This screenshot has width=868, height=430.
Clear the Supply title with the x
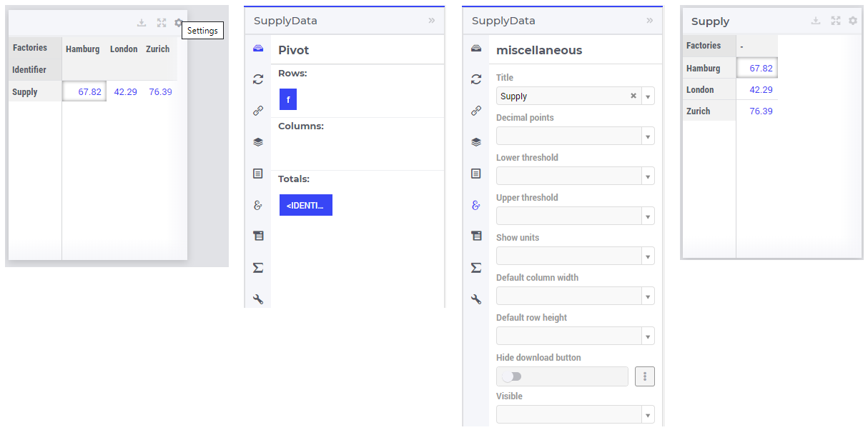(x=633, y=96)
